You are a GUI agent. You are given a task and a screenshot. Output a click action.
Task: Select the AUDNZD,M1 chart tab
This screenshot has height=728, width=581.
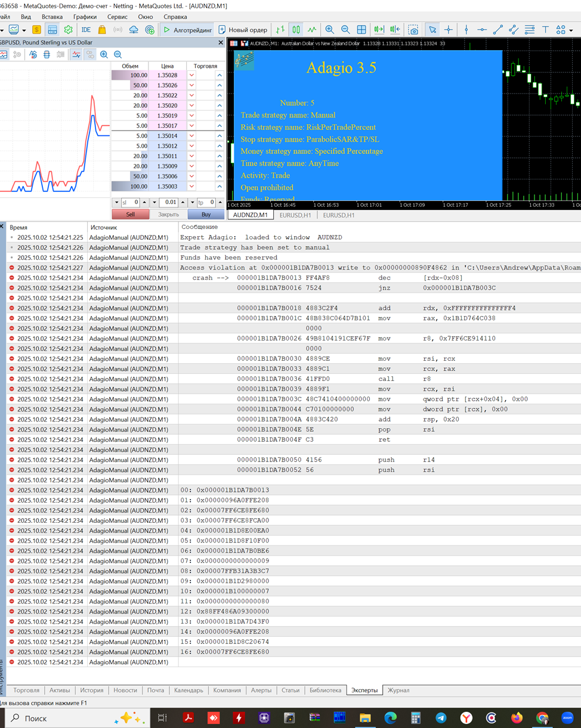(x=251, y=215)
